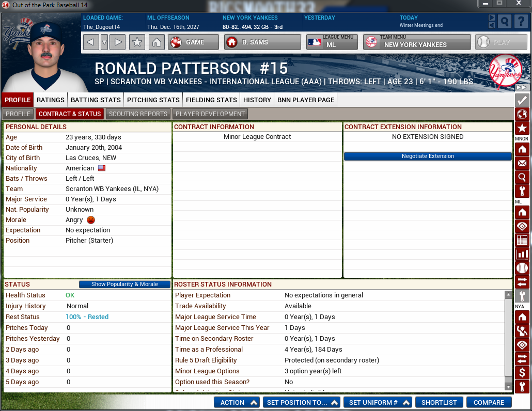Open the SET UNIFORM # dropdown
The width and height of the screenshot is (532, 411).
[378, 403]
